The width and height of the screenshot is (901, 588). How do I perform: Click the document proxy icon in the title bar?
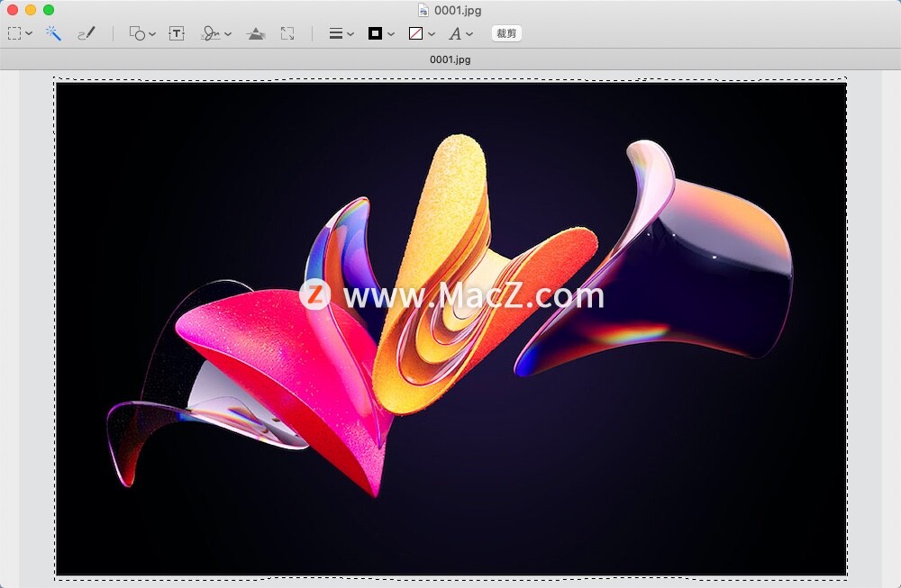click(423, 10)
